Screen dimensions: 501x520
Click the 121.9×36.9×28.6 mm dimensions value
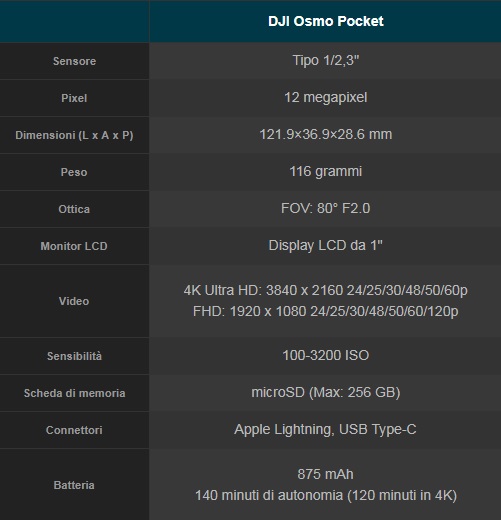(326, 135)
